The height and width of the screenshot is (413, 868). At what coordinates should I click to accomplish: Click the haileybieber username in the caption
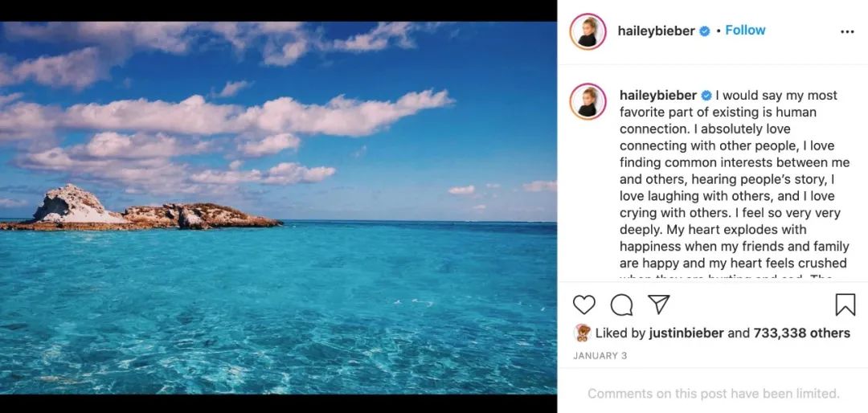point(658,96)
